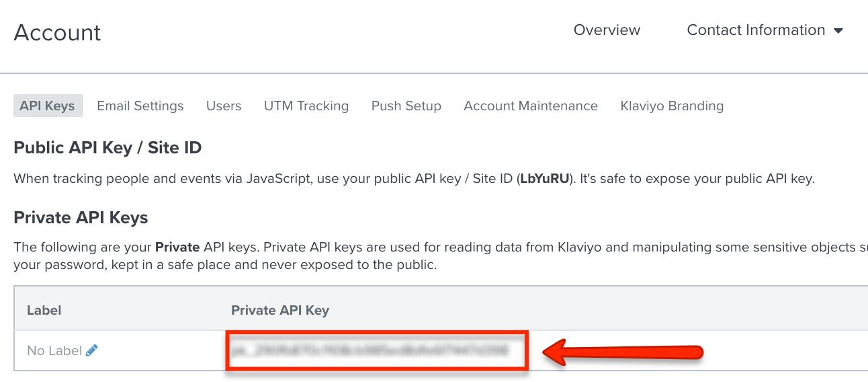Switch to the Email Settings tab
The height and width of the screenshot is (382, 868).
tap(140, 106)
